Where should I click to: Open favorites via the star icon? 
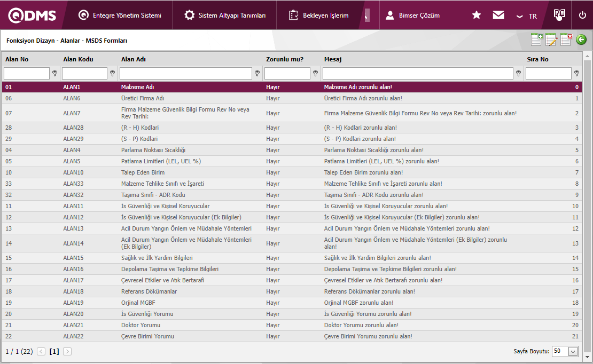pyautogui.click(x=477, y=15)
